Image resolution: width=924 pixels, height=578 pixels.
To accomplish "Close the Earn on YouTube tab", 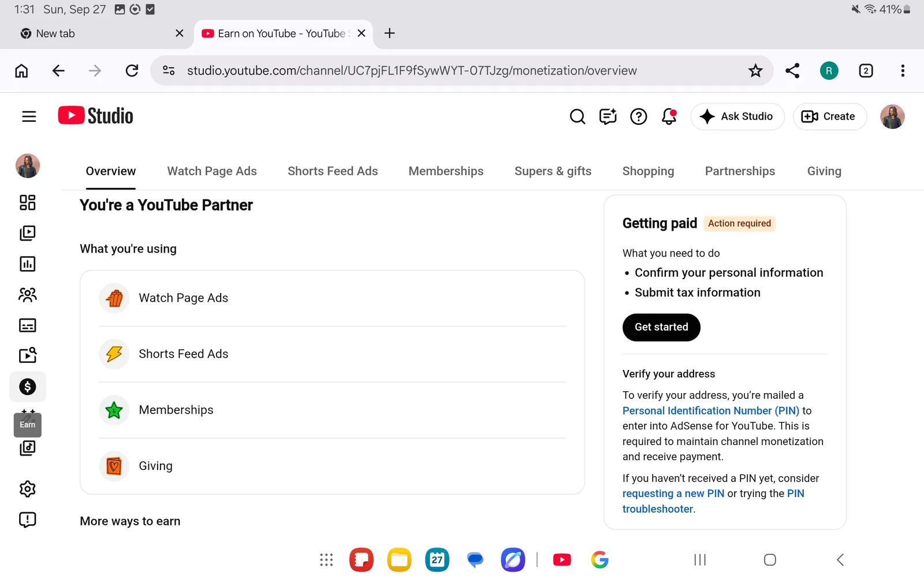I will [x=362, y=34].
